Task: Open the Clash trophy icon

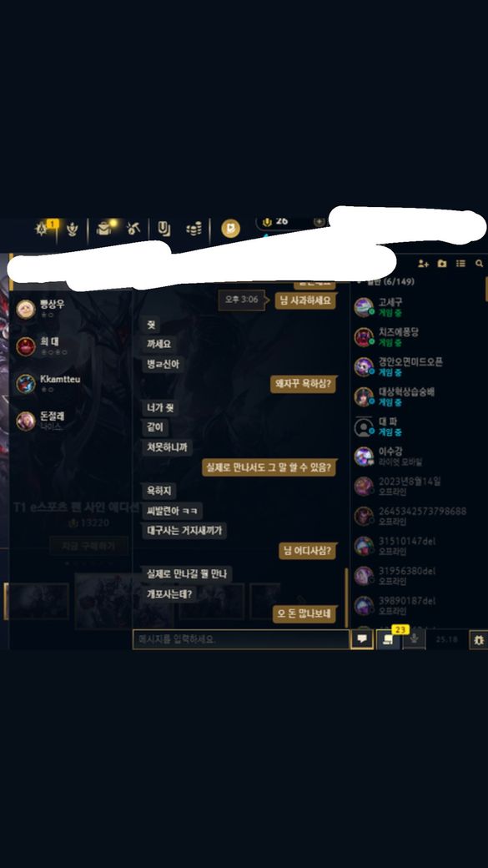Action: click(73, 229)
